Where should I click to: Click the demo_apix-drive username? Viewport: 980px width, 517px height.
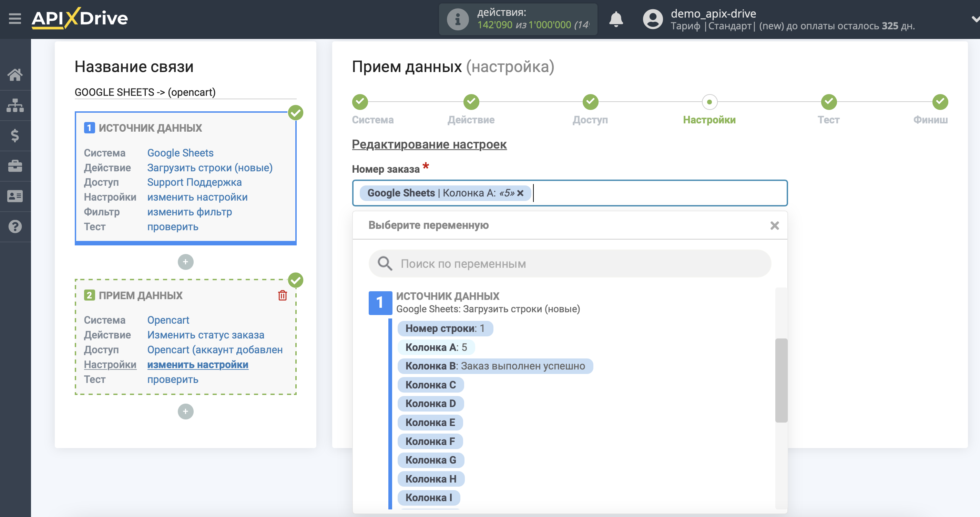tap(713, 13)
